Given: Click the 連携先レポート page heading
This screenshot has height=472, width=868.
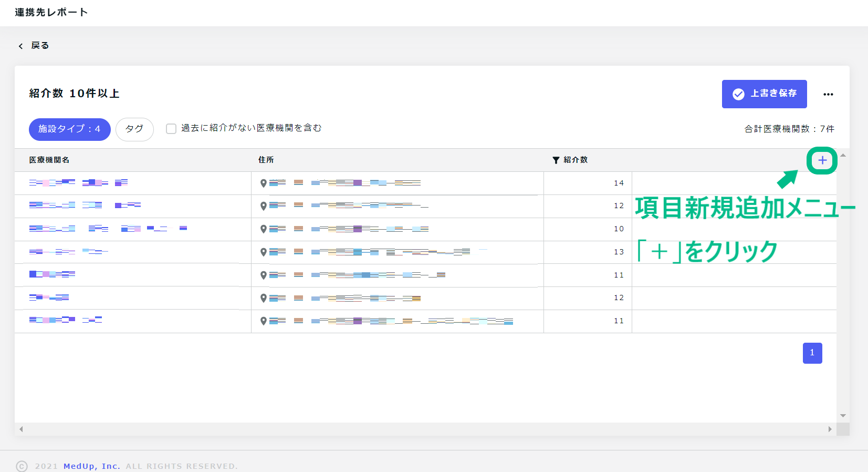Looking at the screenshot, I should pos(51,12).
